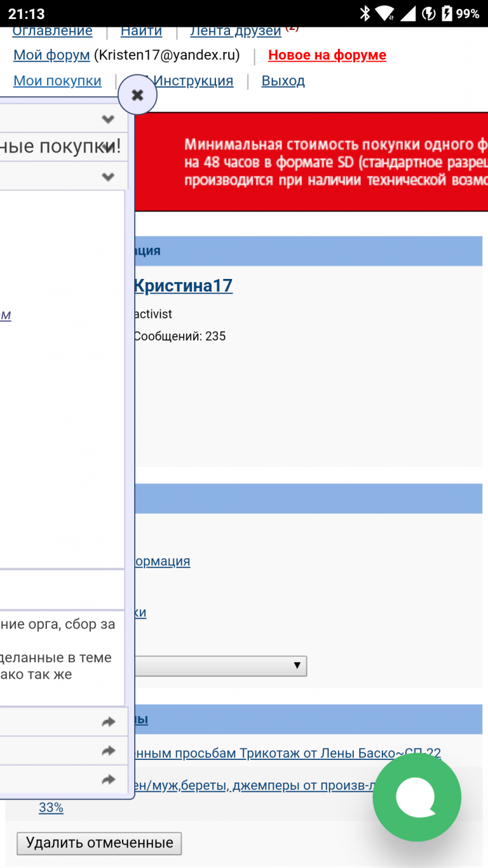Open Мой форум link
The height and width of the screenshot is (868, 488).
pyautogui.click(x=51, y=55)
